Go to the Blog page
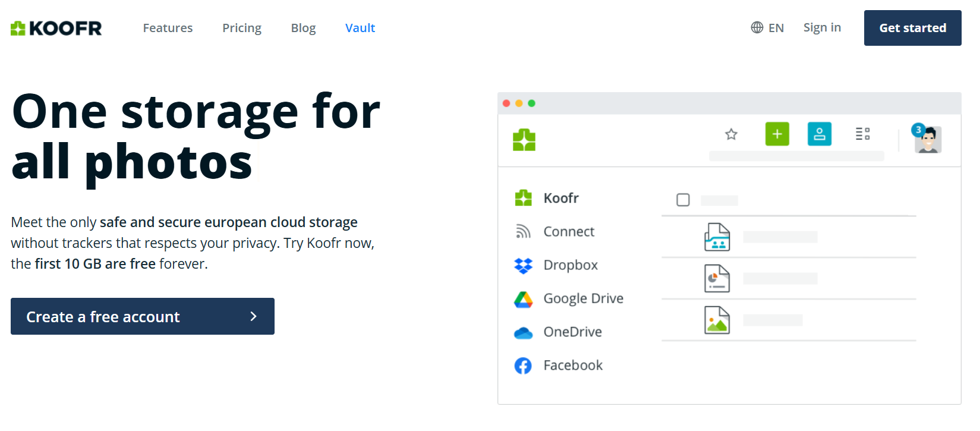 (x=303, y=28)
